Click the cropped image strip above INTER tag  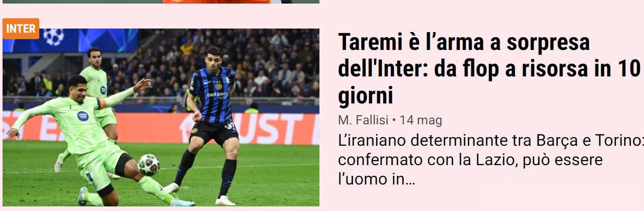161,2
